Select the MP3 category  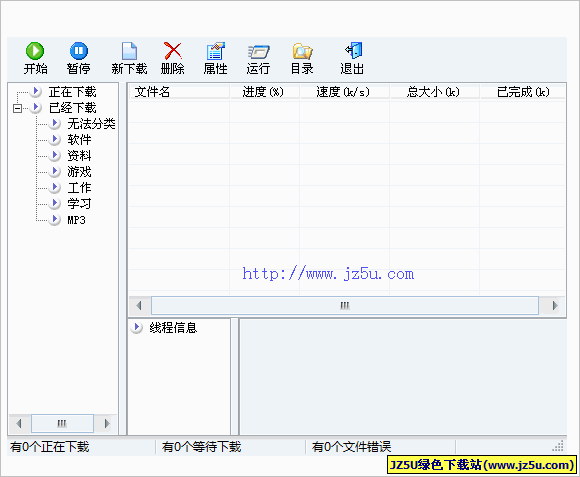coord(77,220)
